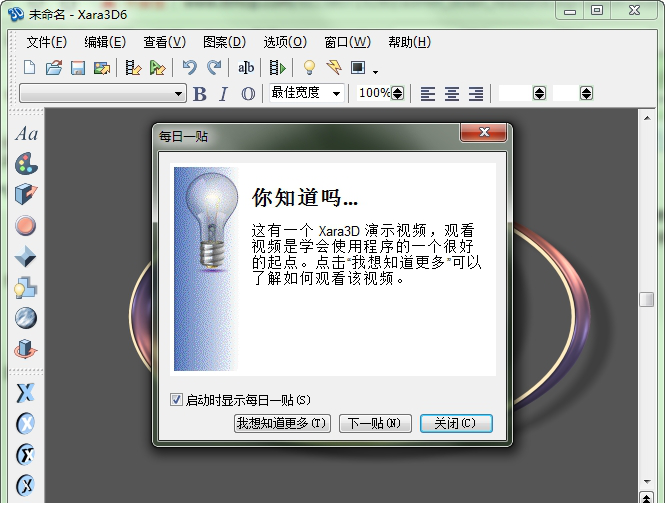Click the second spacing stepper arrows
This screenshot has width=665, height=523.
[586, 93]
